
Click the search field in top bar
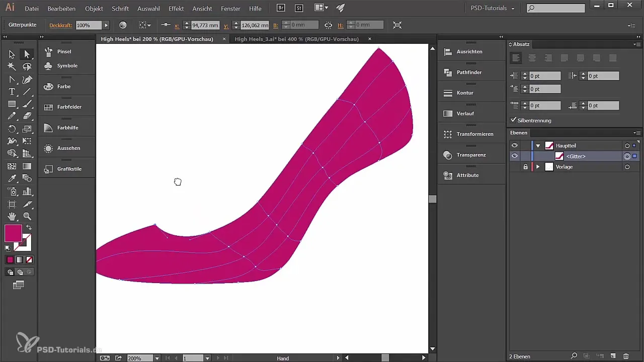pos(555,8)
